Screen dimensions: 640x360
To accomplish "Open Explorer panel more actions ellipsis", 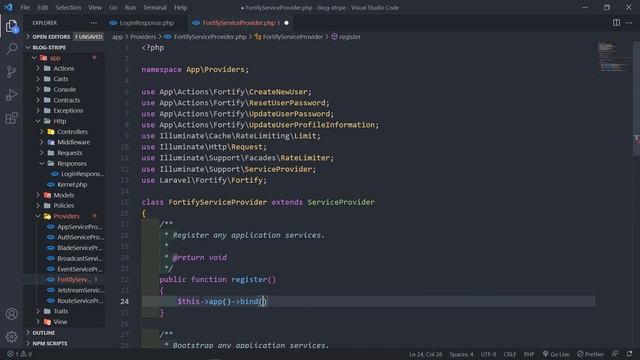I will click(x=93, y=23).
